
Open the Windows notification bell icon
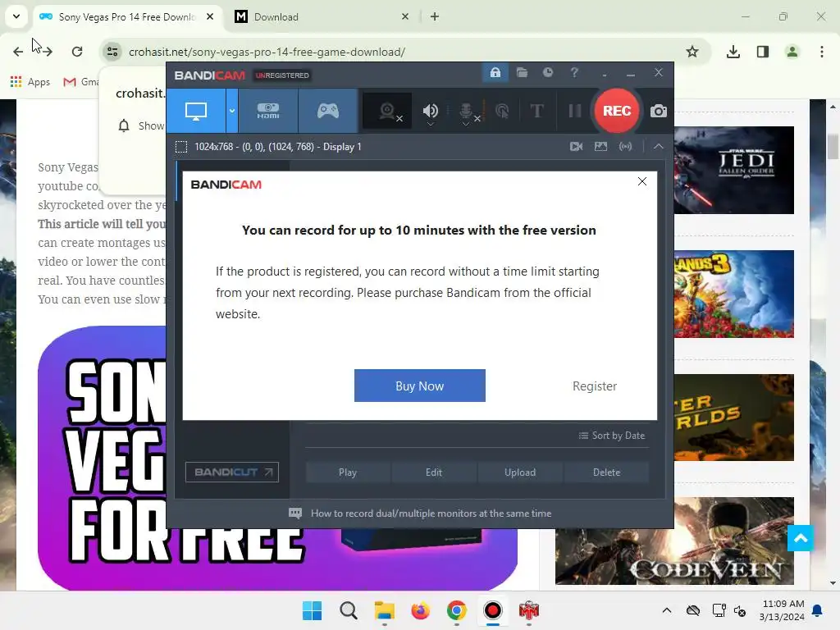click(818, 610)
